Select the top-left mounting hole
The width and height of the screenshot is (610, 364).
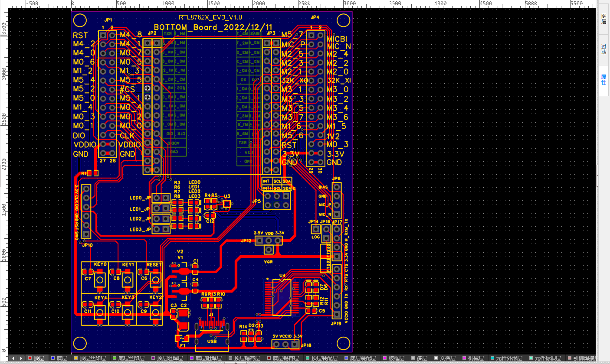(80, 20)
